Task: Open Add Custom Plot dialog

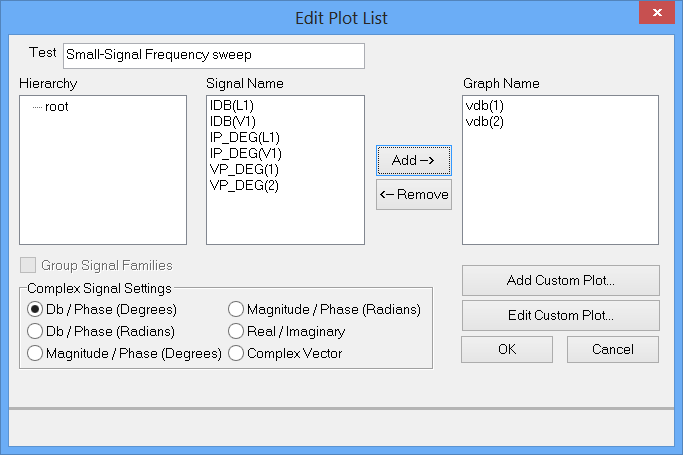Action: pos(560,280)
